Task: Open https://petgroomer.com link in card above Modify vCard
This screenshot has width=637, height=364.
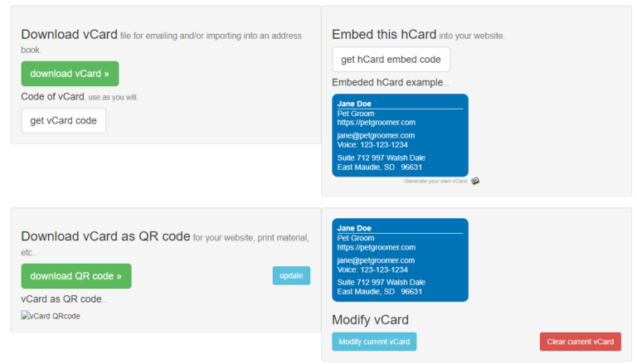Action: click(377, 247)
